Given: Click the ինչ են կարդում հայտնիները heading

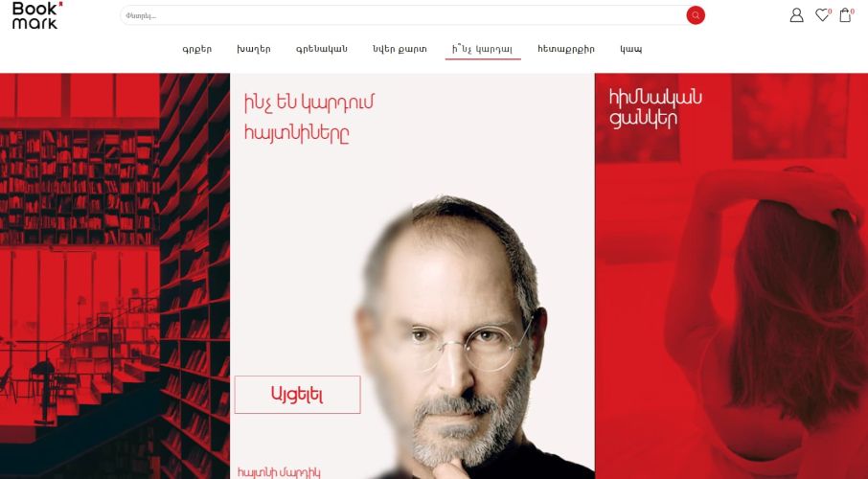Looking at the screenshot, I should pos(309,118).
